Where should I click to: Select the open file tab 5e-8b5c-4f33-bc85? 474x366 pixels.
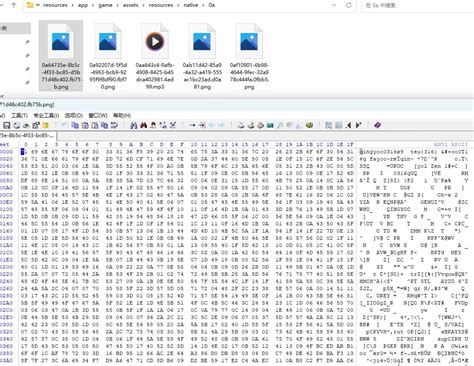pyautogui.click(x=28, y=135)
